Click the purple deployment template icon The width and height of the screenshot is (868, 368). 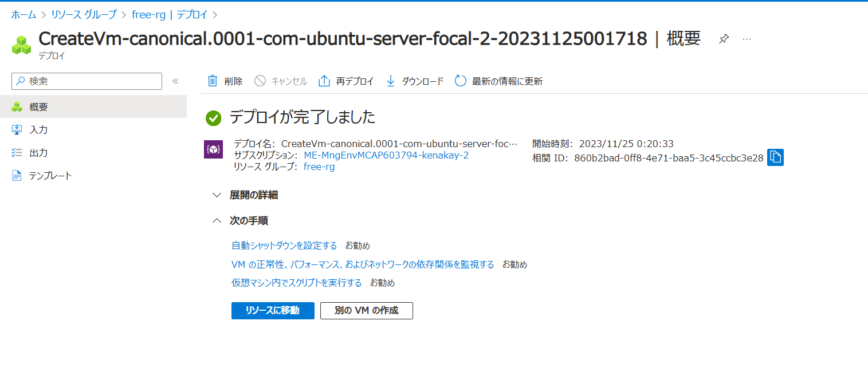coord(214,149)
